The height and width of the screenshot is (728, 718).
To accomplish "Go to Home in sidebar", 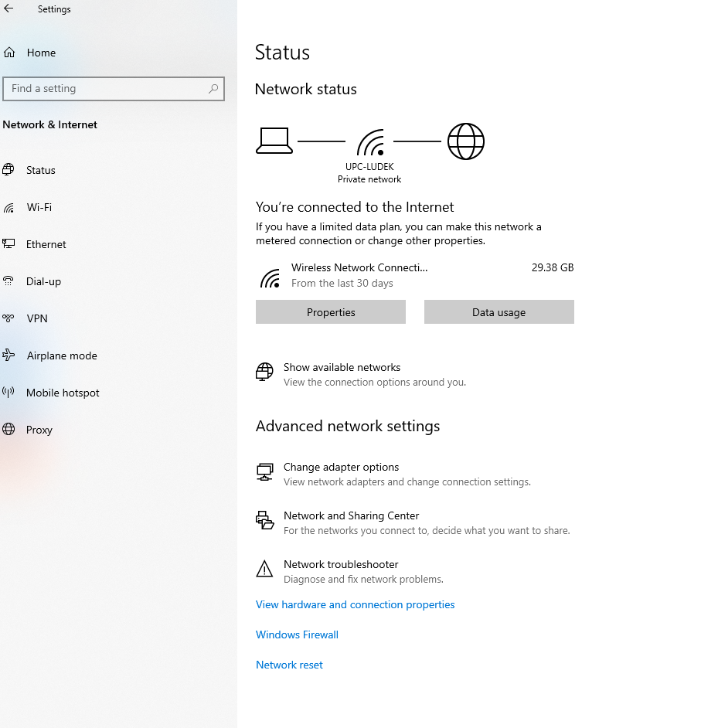I will coord(41,53).
